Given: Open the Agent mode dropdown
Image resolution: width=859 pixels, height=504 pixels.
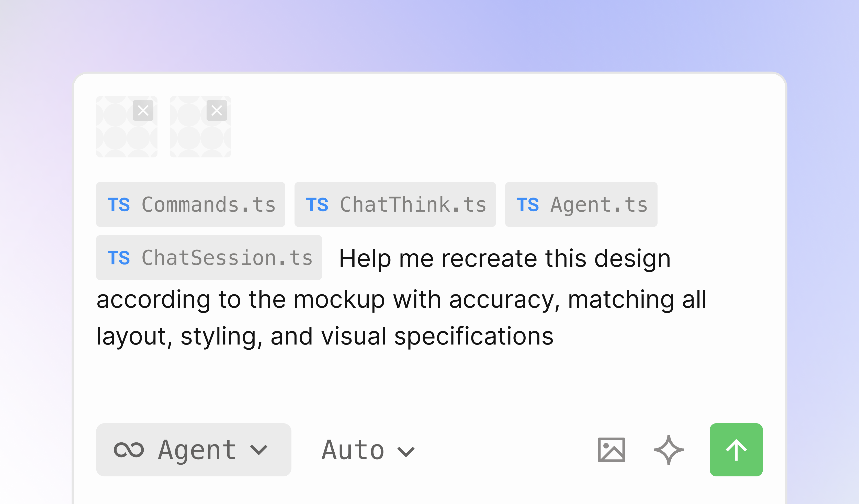Looking at the screenshot, I should (x=194, y=450).
